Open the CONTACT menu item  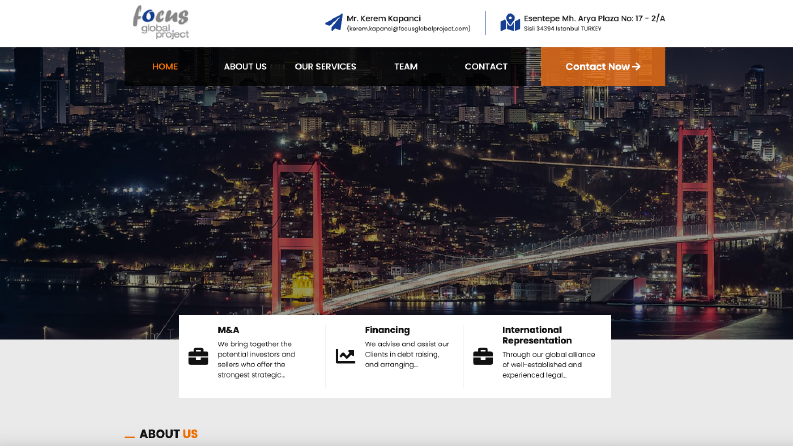point(486,66)
